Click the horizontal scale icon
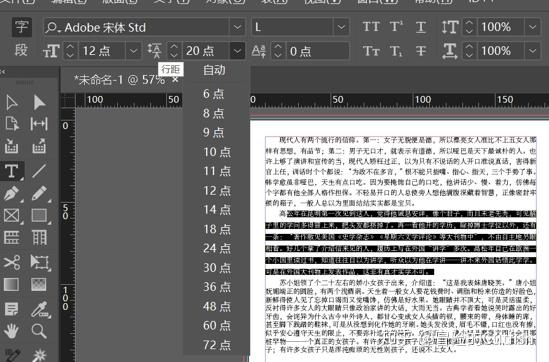 [x=450, y=51]
